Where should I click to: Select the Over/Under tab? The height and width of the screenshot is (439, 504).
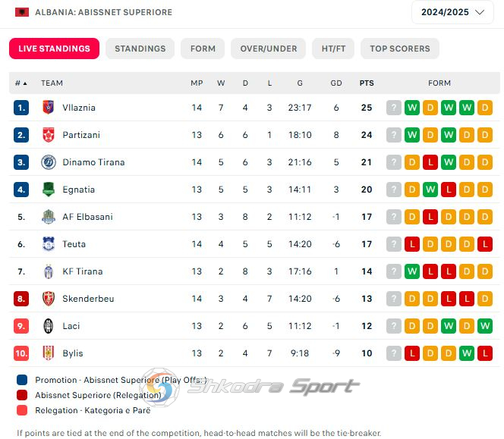point(269,49)
